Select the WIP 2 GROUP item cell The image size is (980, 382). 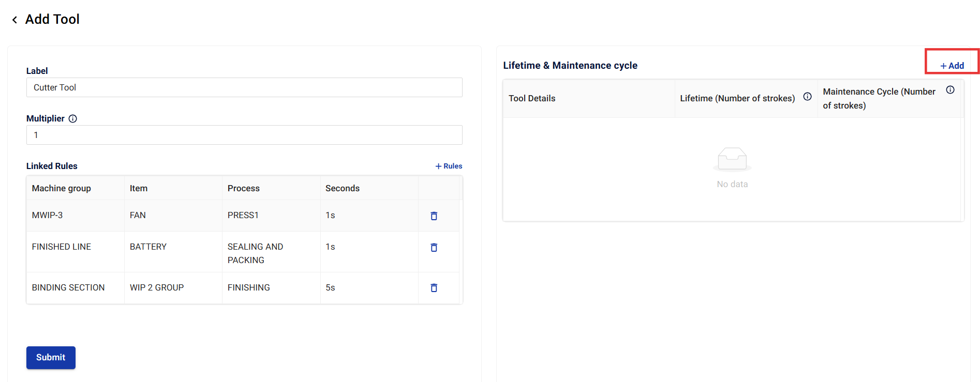157,287
